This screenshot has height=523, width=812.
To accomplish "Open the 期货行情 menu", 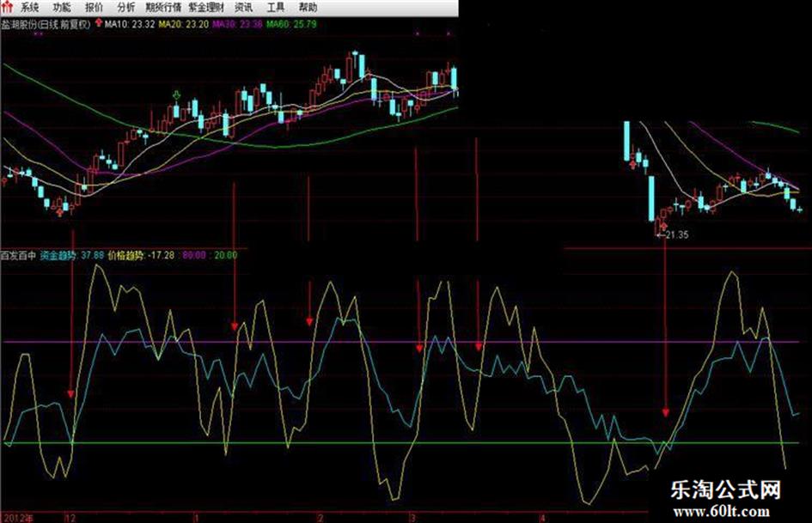I will 163,7.
